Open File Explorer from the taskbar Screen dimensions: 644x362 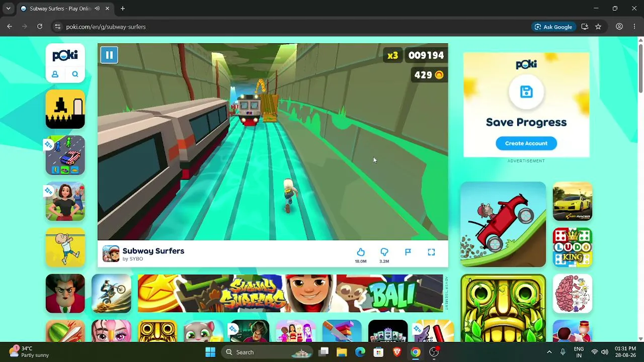point(342,352)
